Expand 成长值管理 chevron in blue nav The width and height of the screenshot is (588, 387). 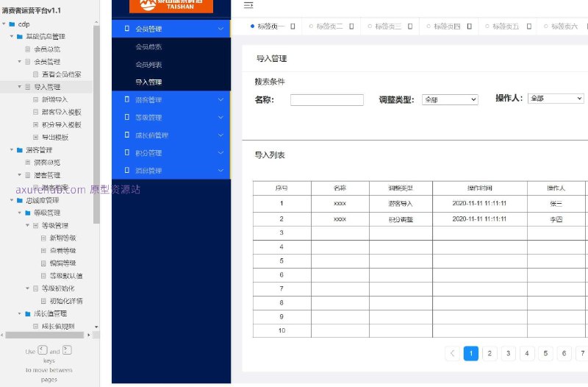pyautogui.click(x=220, y=135)
